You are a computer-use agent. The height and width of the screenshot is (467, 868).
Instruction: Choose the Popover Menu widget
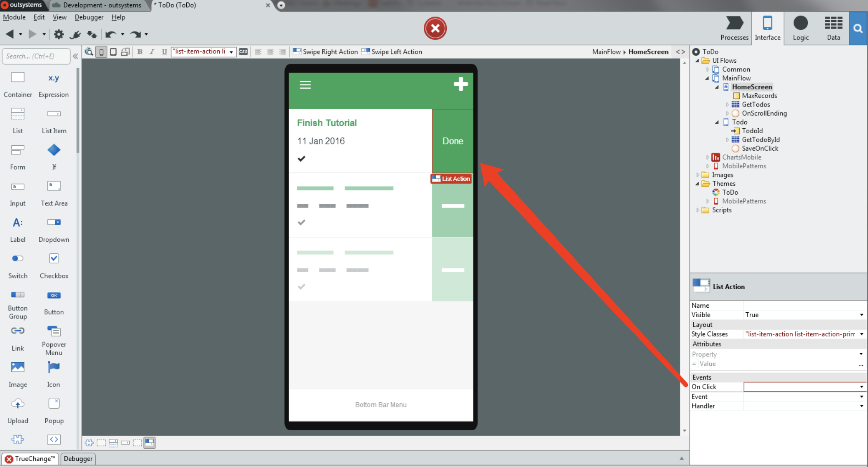[54, 331]
